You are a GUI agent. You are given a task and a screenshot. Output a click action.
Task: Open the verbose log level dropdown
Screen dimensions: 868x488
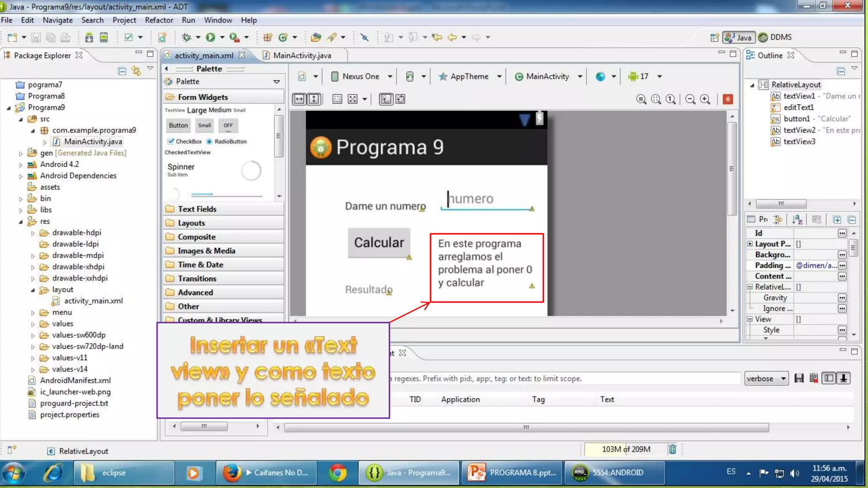tap(766, 378)
